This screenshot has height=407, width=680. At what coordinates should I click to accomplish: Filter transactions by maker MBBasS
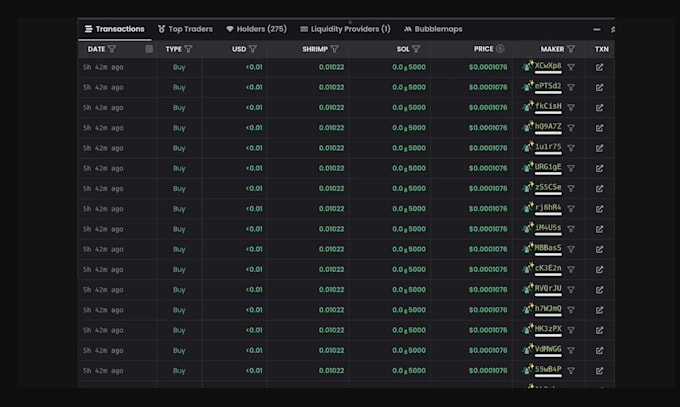[571, 249]
